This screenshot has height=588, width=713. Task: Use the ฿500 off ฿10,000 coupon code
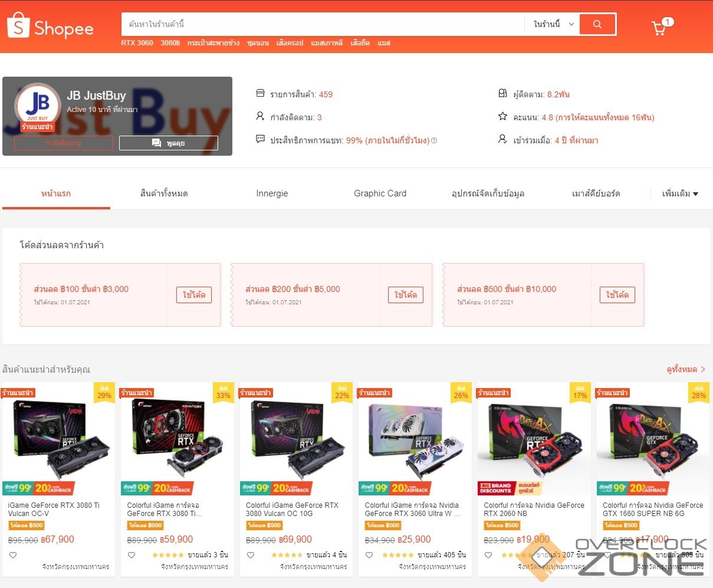[617, 295]
